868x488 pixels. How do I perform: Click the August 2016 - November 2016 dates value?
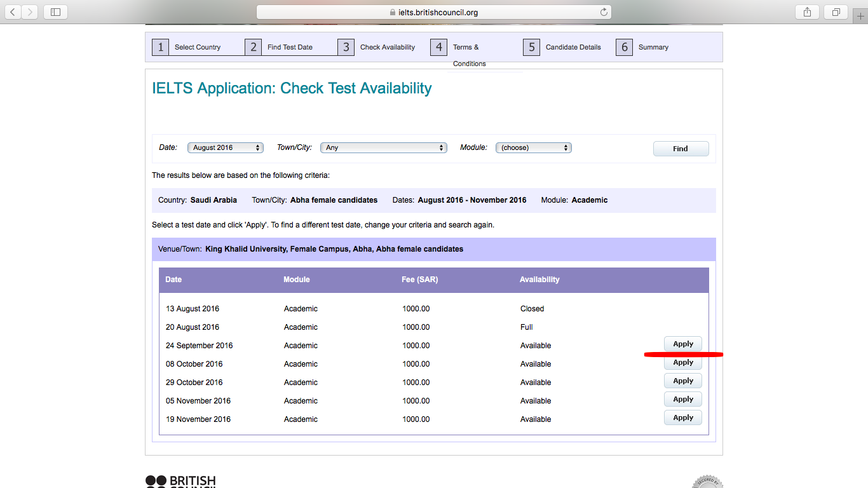click(472, 200)
